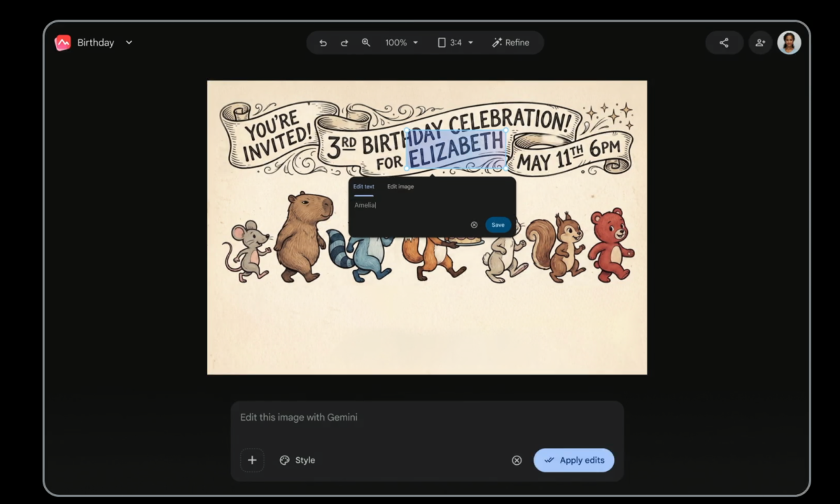Click the red app logo icon
This screenshot has height=504, width=840.
pos(63,43)
